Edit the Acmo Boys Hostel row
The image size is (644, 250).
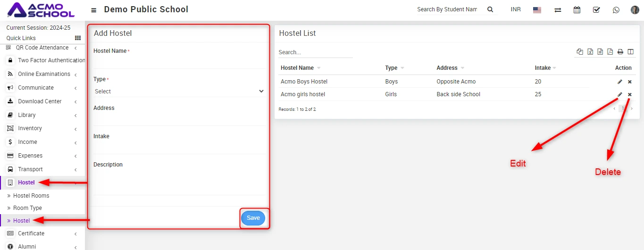[620, 82]
